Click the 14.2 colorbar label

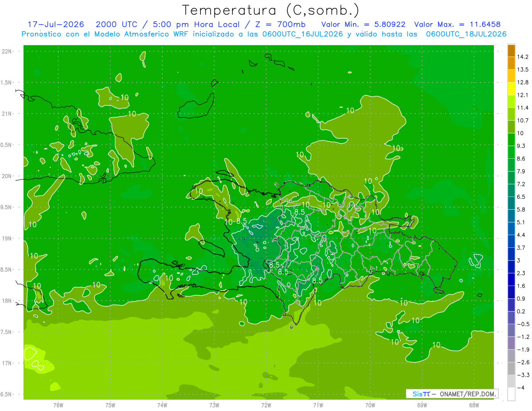(524, 57)
